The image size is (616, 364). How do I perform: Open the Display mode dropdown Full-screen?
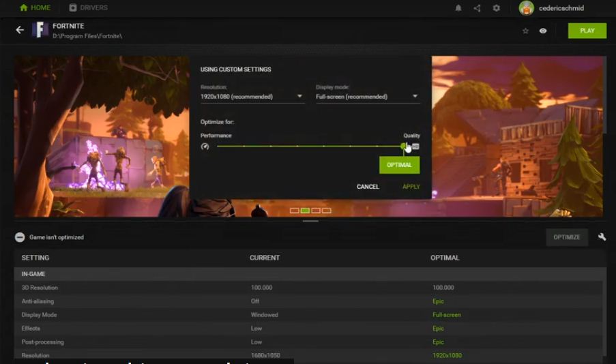[x=367, y=97]
